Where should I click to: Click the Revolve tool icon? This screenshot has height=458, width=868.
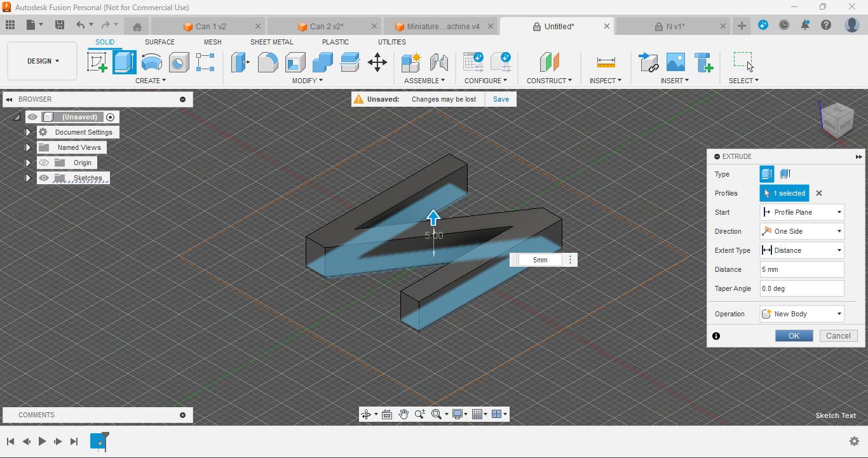click(151, 62)
